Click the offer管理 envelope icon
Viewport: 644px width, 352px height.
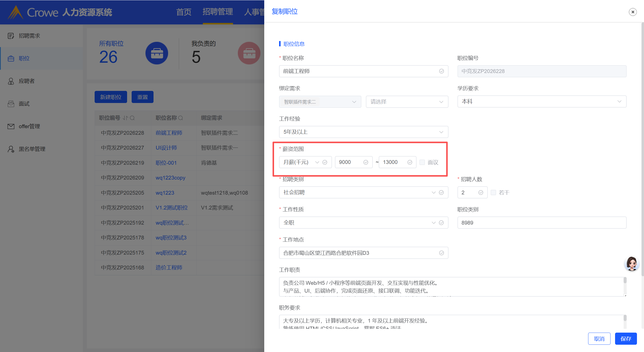11,126
